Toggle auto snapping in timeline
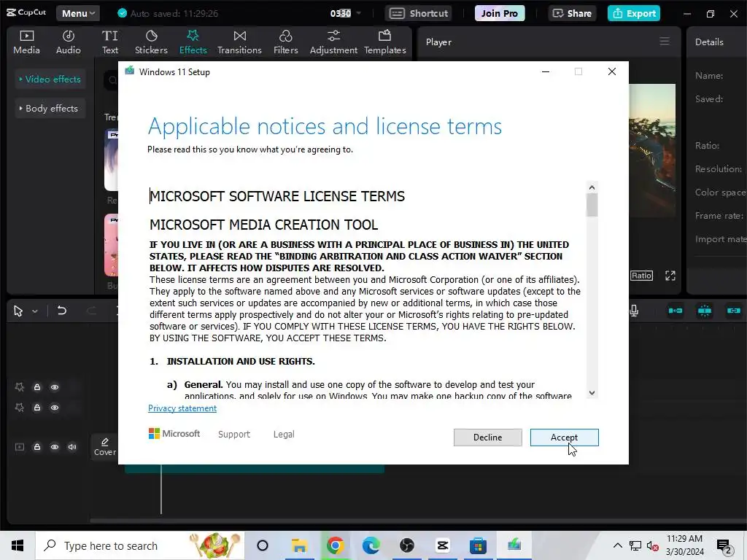The image size is (747, 560). [705, 311]
